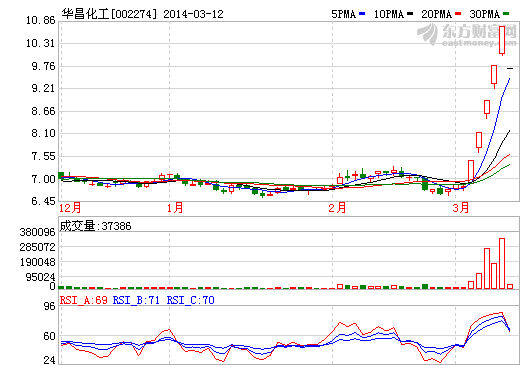Click the 7.00 price axis label
This screenshot has width=520, height=365.
(43, 179)
